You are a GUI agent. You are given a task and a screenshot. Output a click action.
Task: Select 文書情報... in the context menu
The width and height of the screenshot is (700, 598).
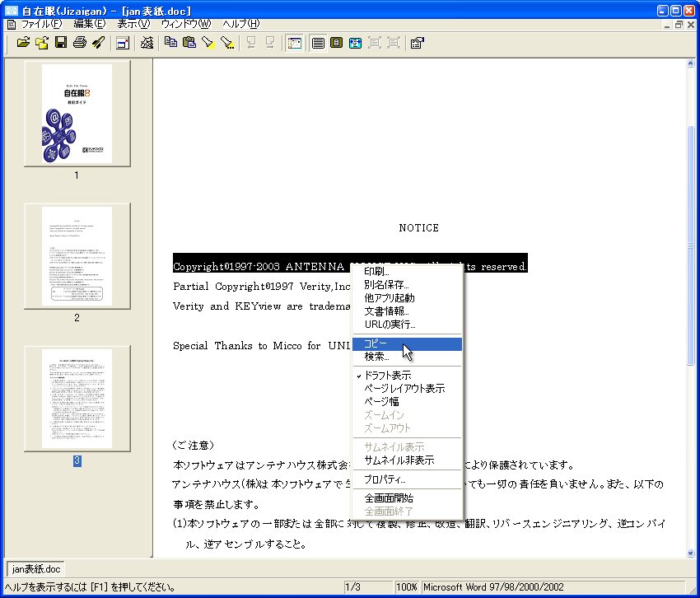(407, 311)
